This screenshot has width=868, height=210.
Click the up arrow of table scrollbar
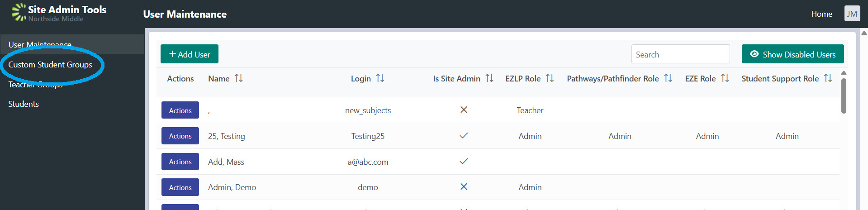pos(844,73)
